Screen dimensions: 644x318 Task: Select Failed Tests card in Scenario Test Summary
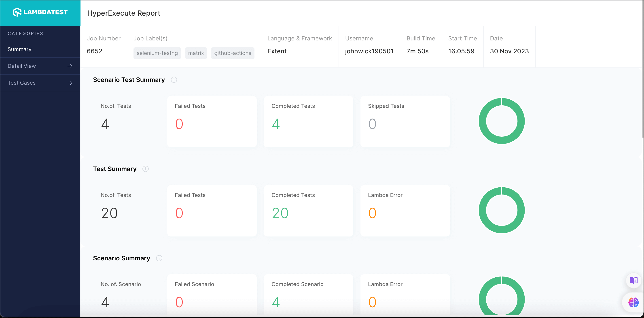(x=212, y=122)
